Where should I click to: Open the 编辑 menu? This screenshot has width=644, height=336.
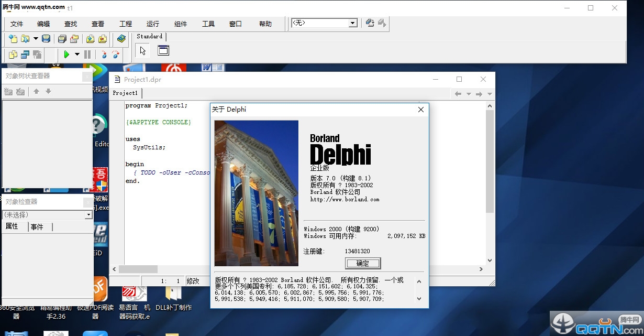[x=43, y=24]
